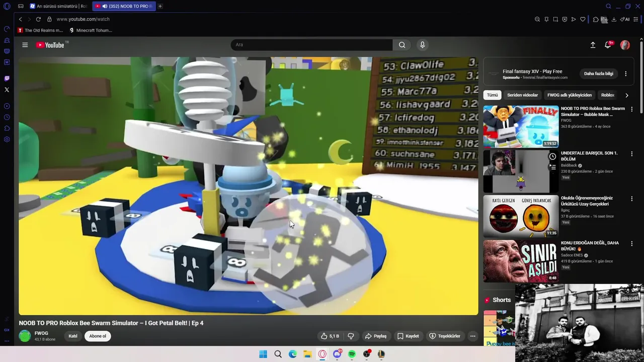Click the address bar URL
Viewport: 644px width, 362px height.
[x=83, y=19]
